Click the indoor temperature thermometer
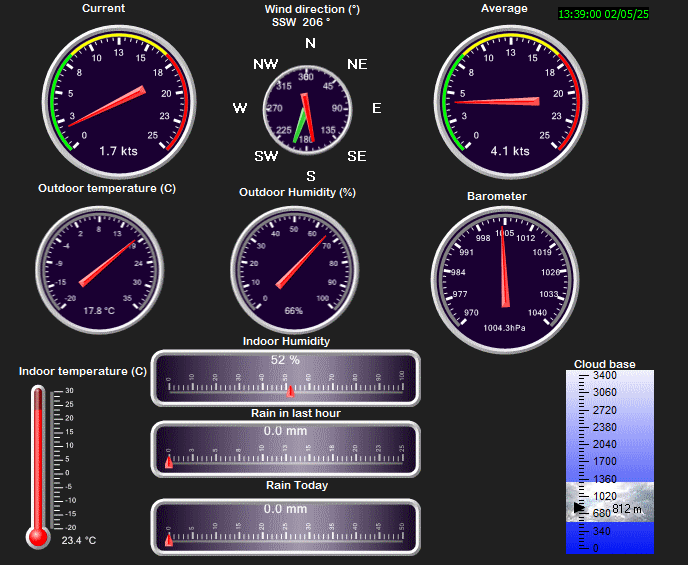The image size is (688, 565). (38, 467)
